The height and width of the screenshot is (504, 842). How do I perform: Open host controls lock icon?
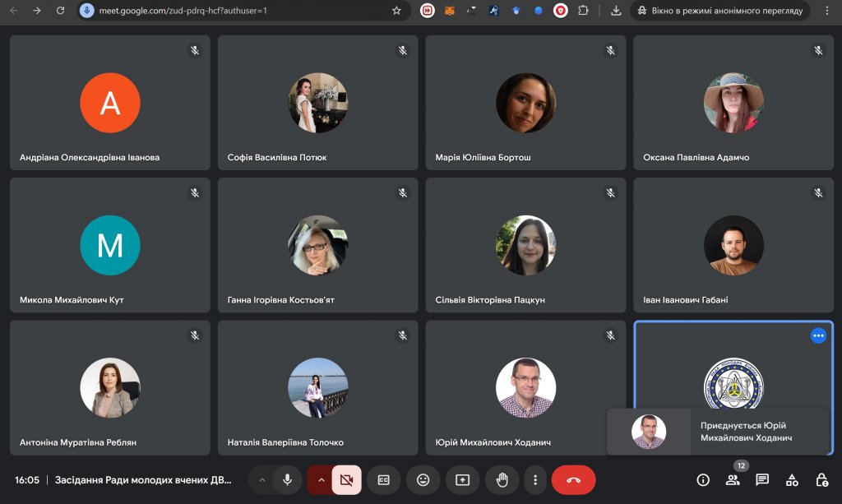tap(821, 479)
